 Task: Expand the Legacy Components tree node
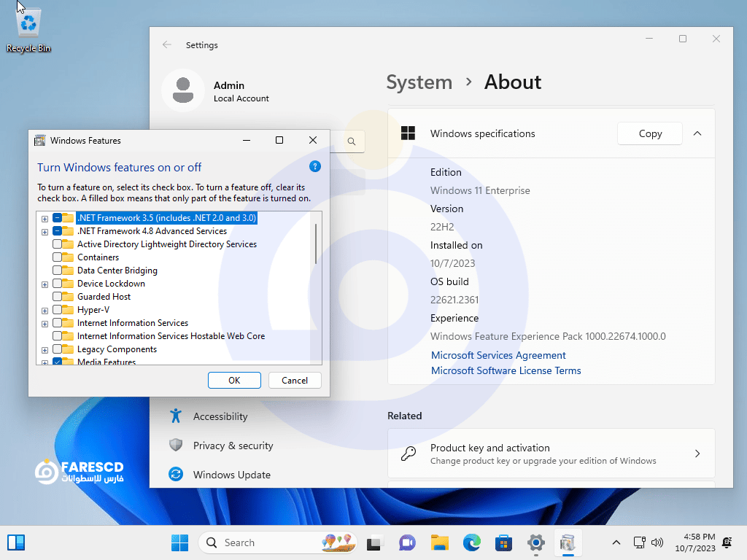coord(44,350)
